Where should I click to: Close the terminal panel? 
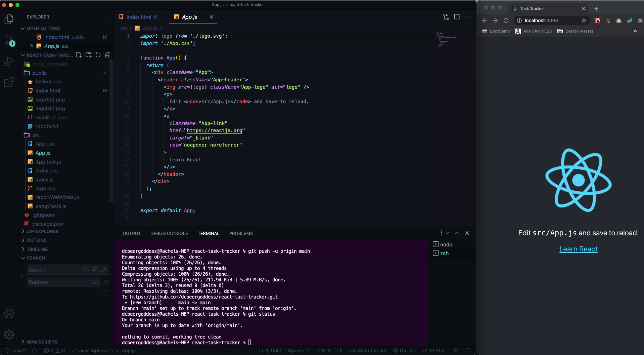467,233
